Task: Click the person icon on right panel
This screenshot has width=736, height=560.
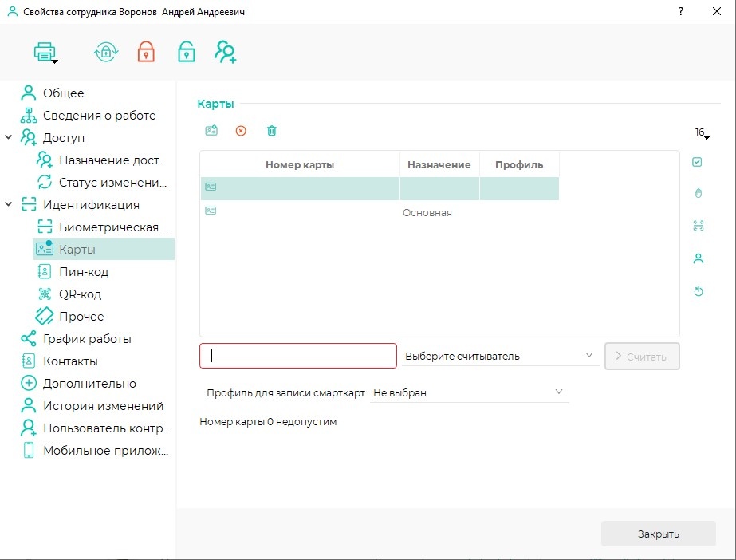Action: (699, 258)
